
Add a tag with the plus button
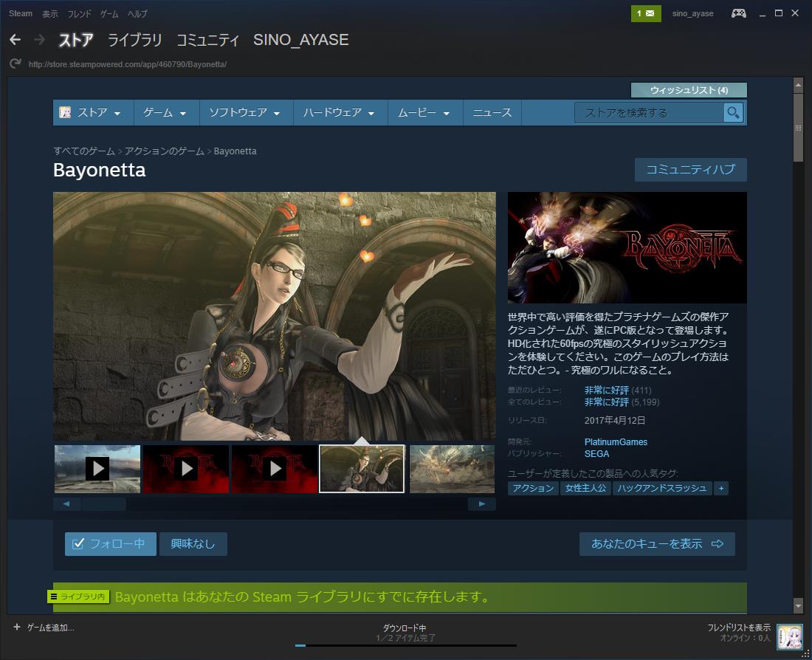pyautogui.click(x=721, y=488)
